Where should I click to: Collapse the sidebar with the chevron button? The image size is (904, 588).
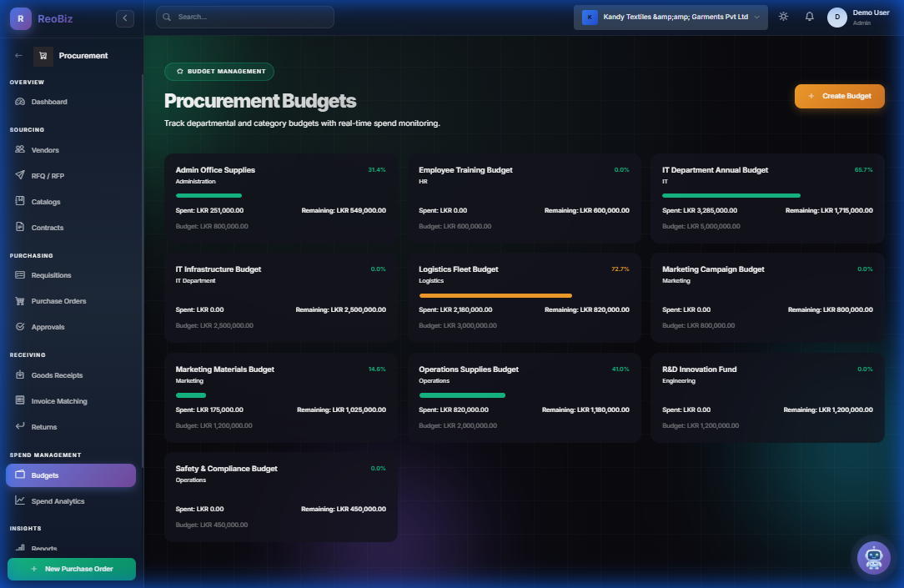tap(125, 18)
